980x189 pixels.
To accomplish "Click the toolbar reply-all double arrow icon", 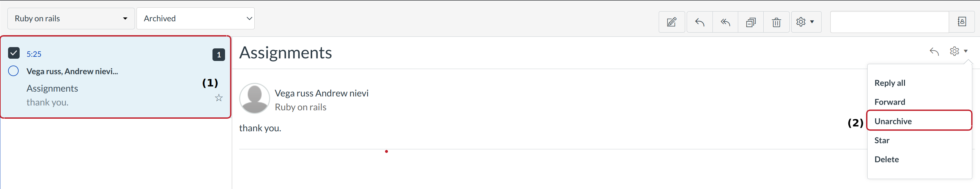I will click(x=725, y=22).
